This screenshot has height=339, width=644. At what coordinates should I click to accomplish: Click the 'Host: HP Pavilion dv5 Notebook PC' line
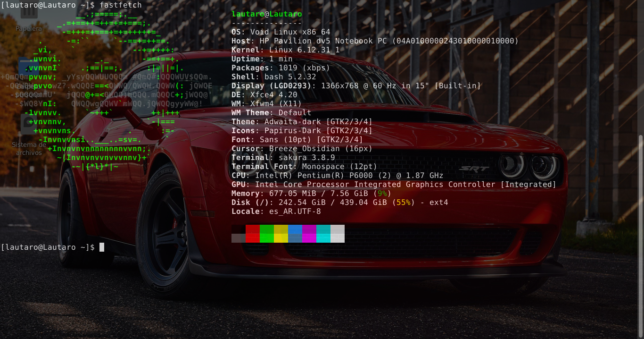pos(375,41)
